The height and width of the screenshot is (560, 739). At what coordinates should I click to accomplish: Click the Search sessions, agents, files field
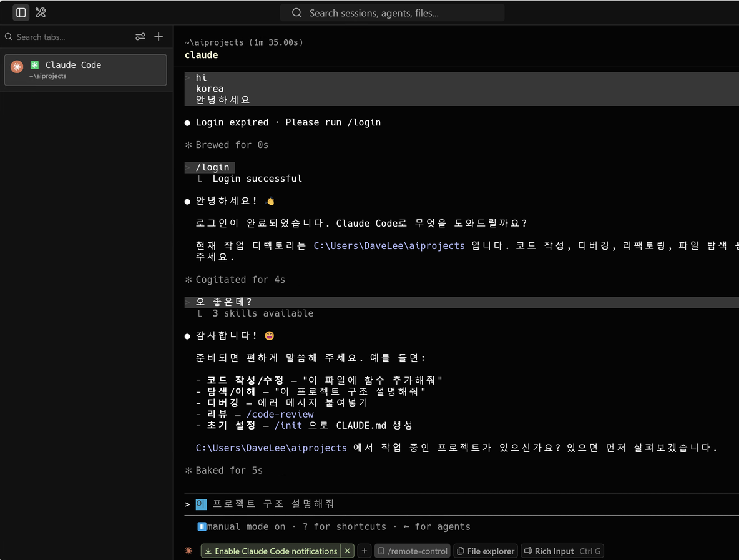click(x=392, y=13)
